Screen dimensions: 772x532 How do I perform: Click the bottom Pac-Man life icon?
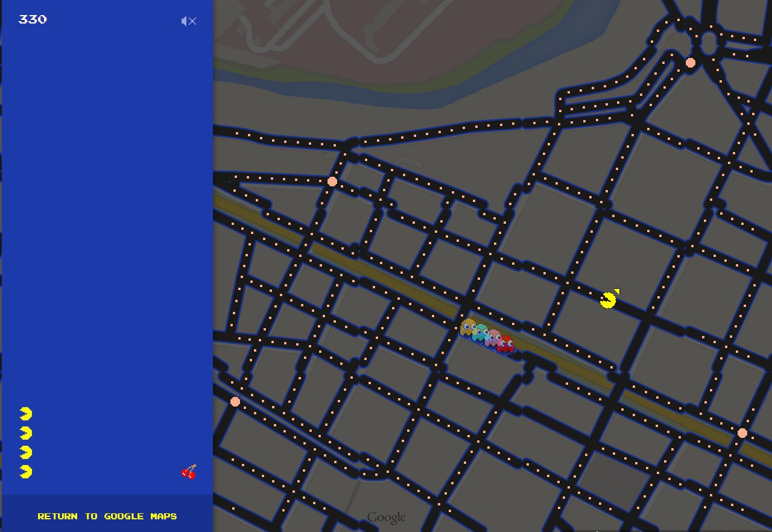point(26,472)
